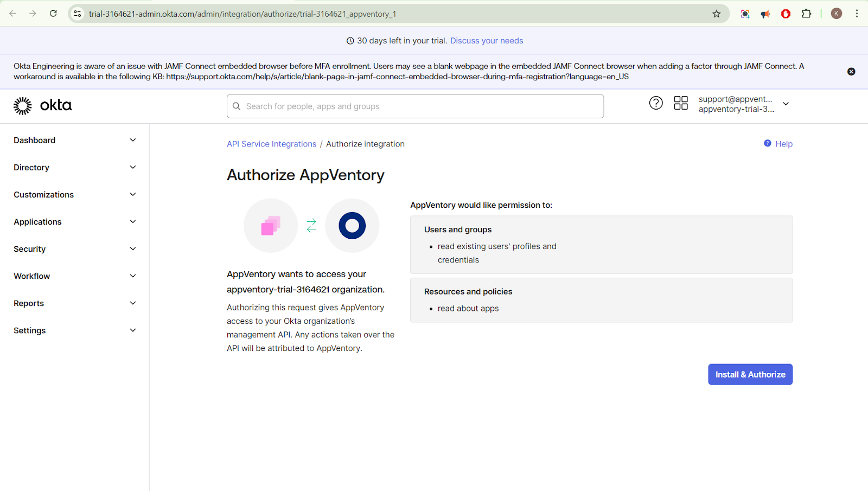This screenshot has width=868, height=491.
Task: Click the browser forward arrow
Action: (33, 14)
